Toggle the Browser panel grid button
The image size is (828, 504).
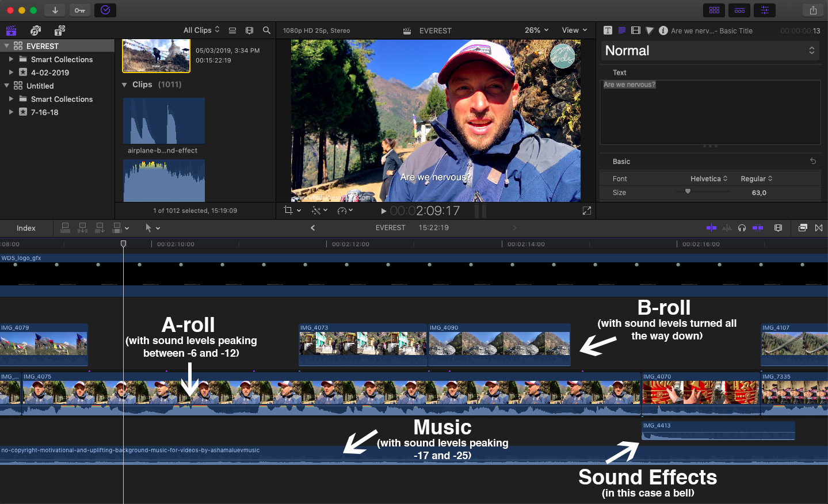[x=714, y=10]
